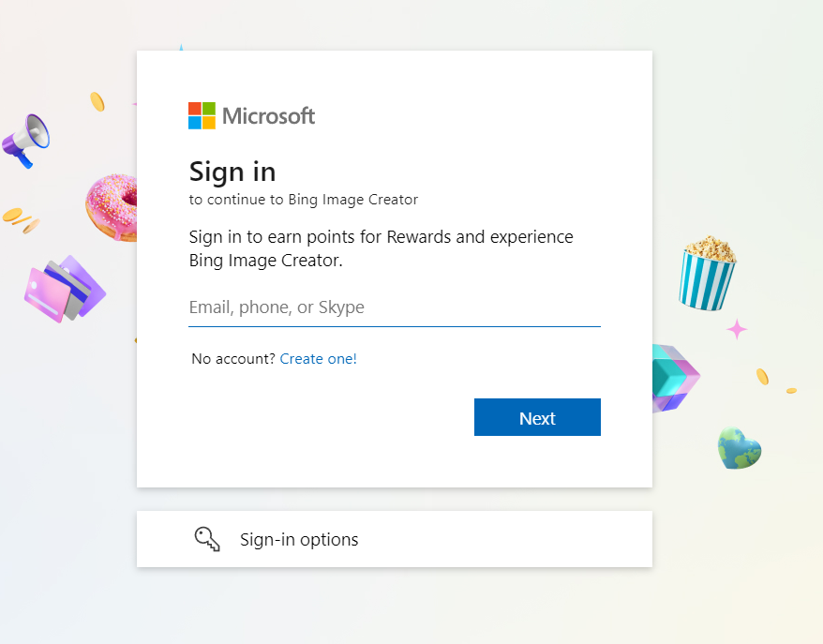Click the 'No account?' label

(x=233, y=358)
